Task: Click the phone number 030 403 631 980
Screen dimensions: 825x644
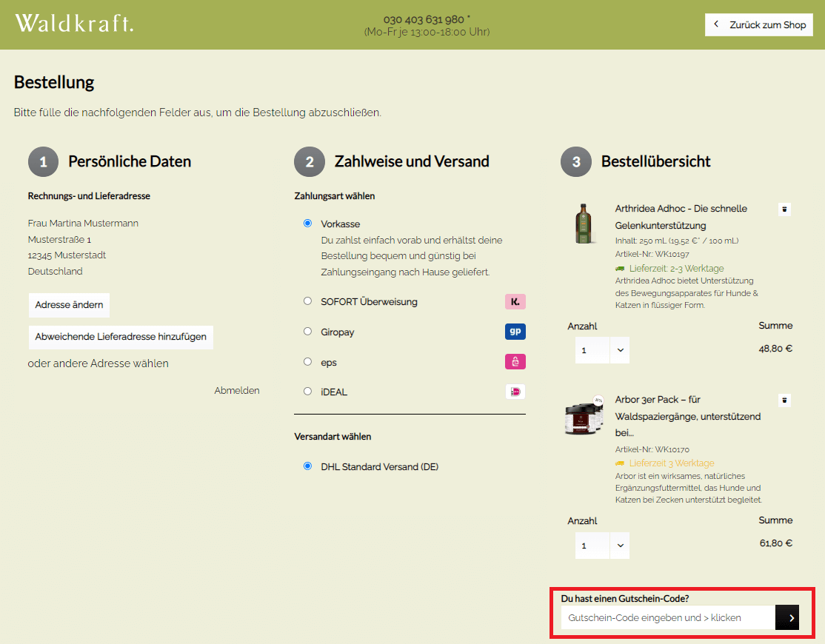Action: [x=424, y=19]
